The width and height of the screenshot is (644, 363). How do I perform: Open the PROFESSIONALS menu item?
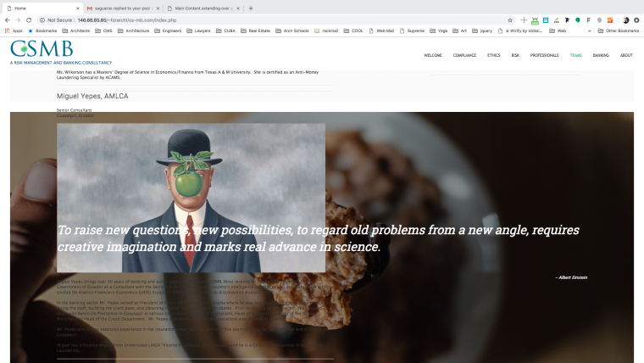point(544,55)
